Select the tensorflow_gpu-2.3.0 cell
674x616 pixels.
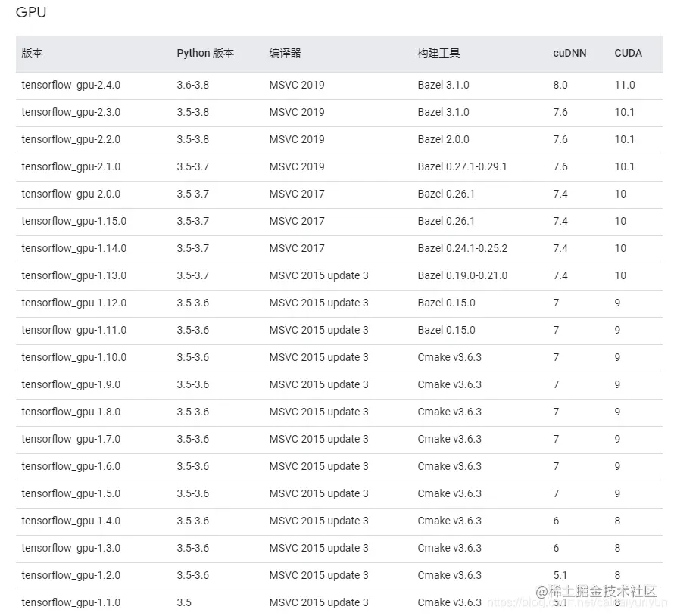[x=71, y=112]
